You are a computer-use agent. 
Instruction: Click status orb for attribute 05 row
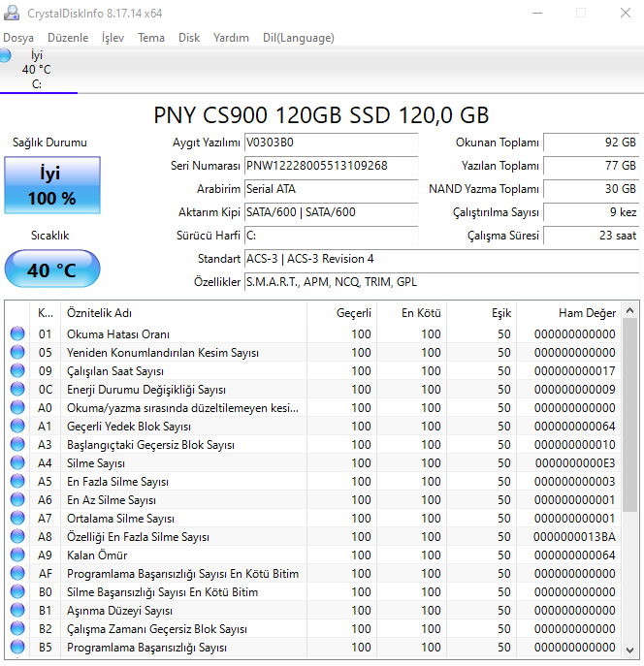pos(17,352)
